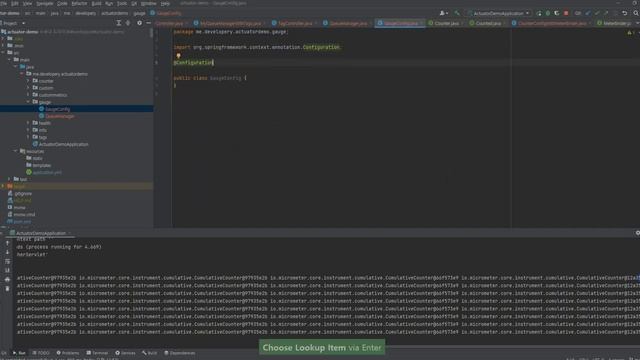
Task: Toggle soft-wrap in Run console
Action: [7, 261]
